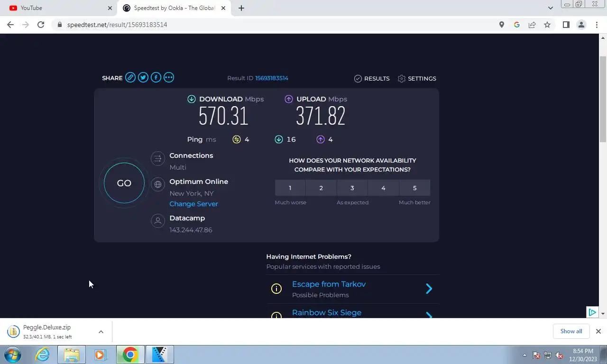Click the Results checkmark icon

358,79
